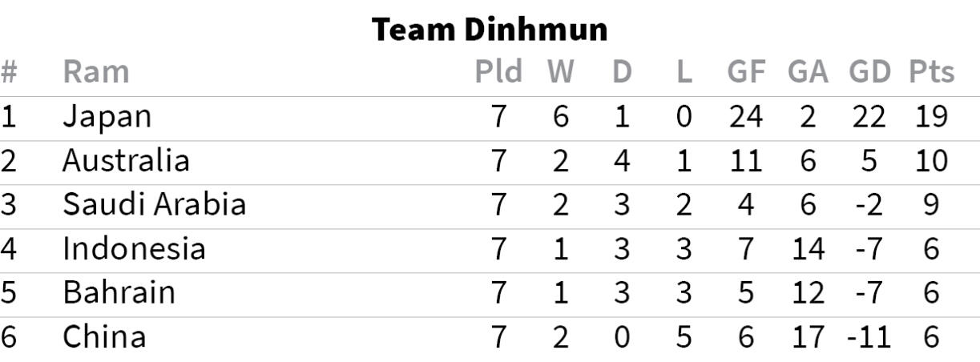Click Japan's 19 points value

(x=930, y=117)
